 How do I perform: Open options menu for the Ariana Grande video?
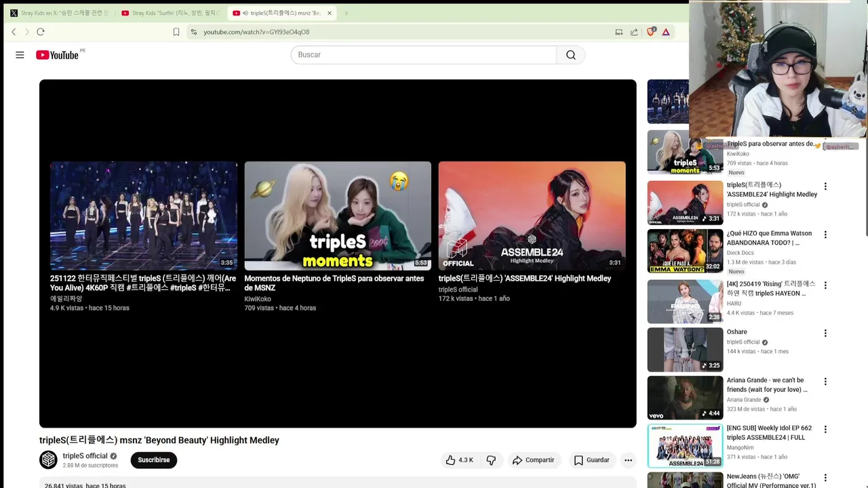pyautogui.click(x=825, y=382)
